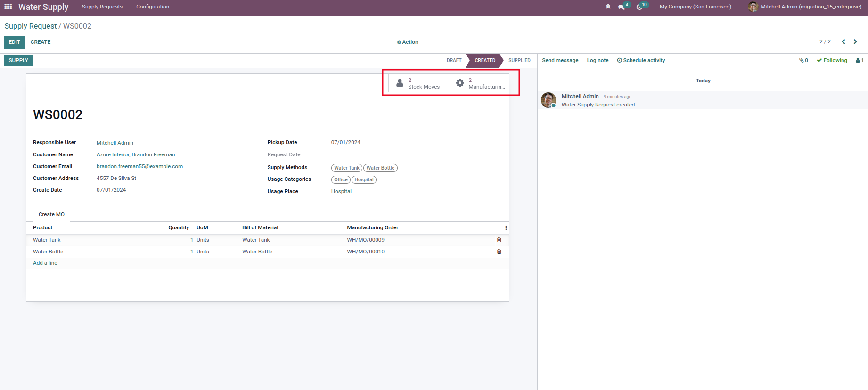
Task: Click the record pager 2 / 2
Action: (x=825, y=41)
